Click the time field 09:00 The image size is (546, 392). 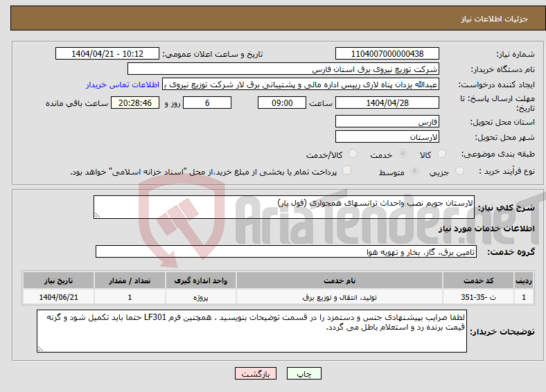coord(282,103)
